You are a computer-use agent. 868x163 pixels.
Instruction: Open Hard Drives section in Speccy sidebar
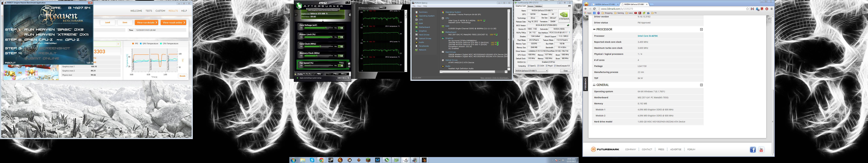(x=424, y=35)
